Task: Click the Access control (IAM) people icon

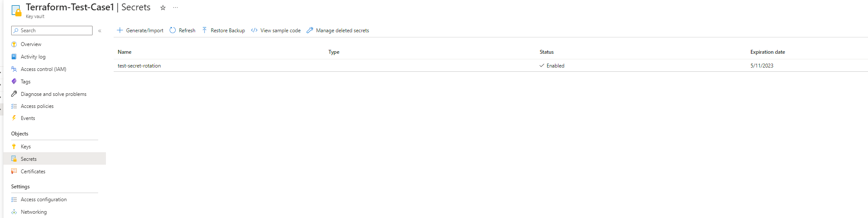Action: pyautogui.click(x=14, y=69)
